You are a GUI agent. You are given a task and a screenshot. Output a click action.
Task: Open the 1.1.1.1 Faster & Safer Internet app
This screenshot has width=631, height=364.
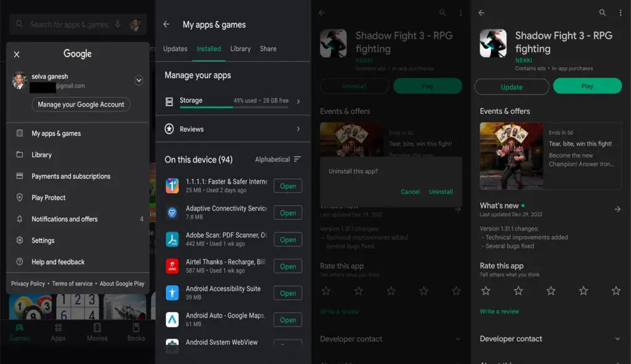(x=288, y=186)
